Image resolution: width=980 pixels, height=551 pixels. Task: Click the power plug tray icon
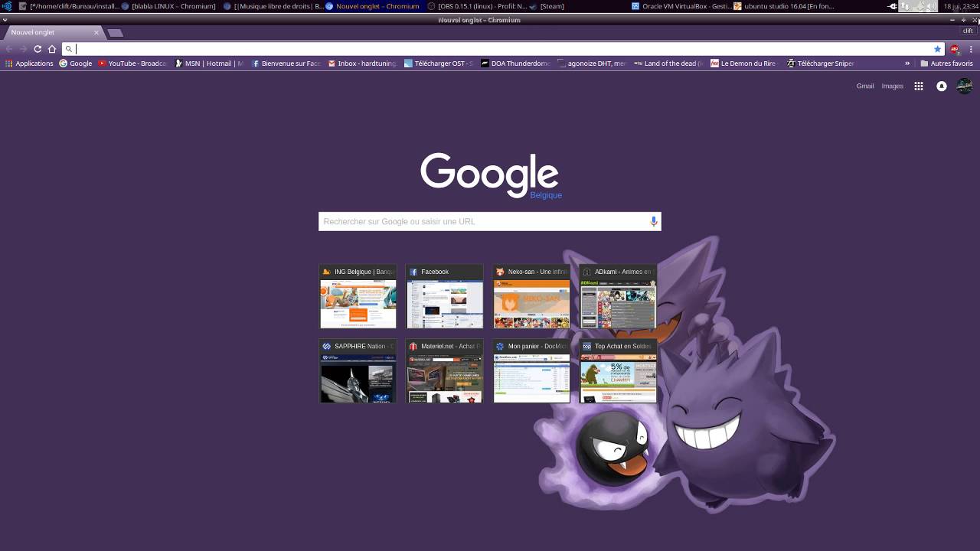[x=893, y=6]
